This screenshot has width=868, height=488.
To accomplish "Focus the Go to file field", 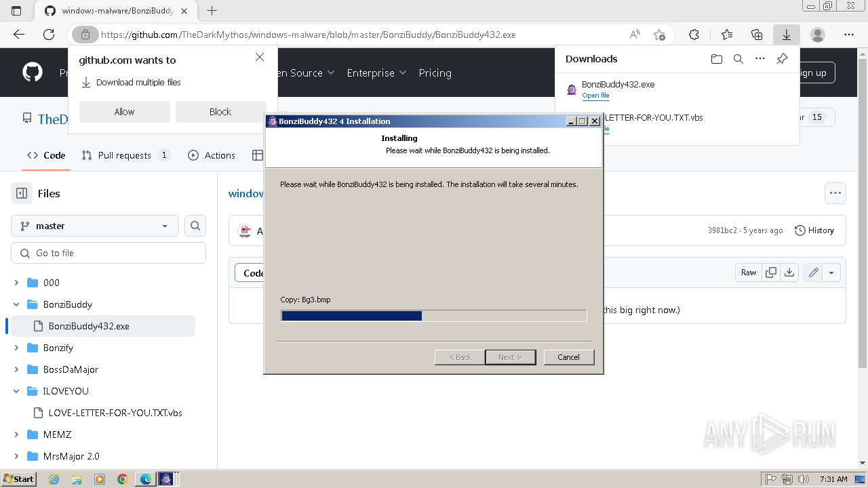I will 108,253.
